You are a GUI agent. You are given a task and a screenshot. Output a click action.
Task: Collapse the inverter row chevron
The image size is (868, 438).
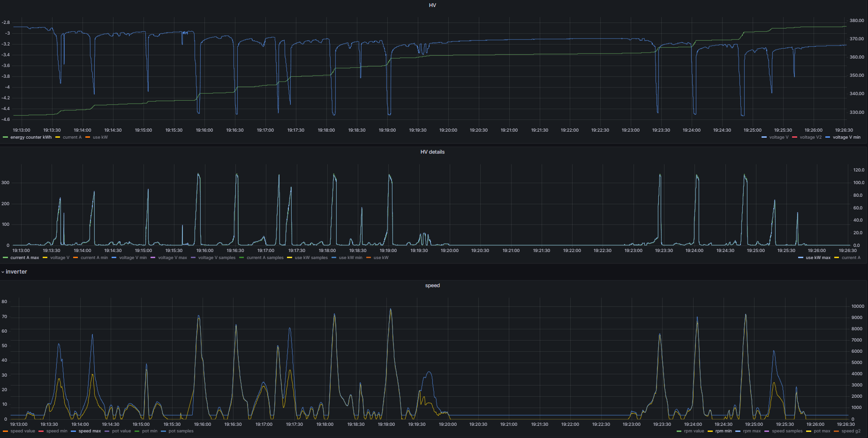tap(3, 272)
